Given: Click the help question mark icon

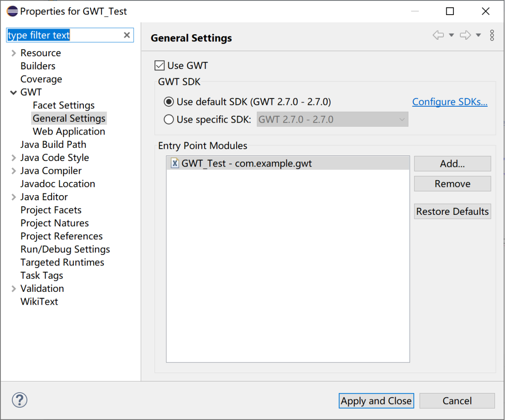Looking at the screenshot, I should (20, 400).
